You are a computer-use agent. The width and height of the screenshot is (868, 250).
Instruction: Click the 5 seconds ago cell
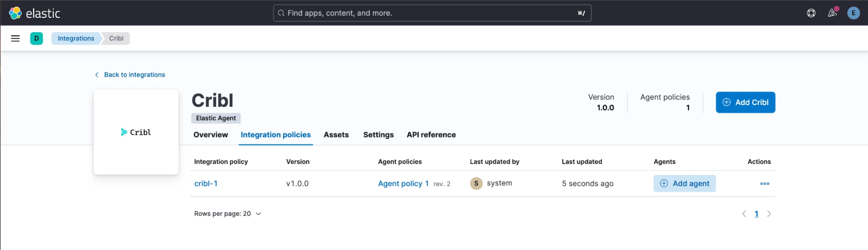(587, 184)
